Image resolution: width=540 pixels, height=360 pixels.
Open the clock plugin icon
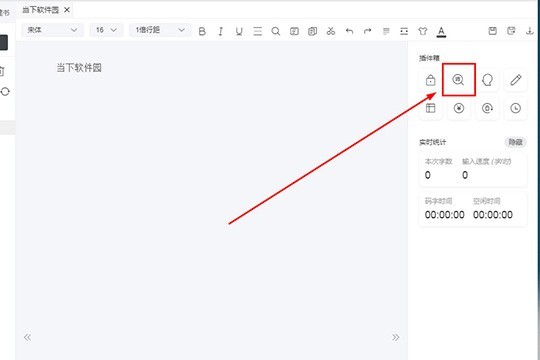[516, 108]
